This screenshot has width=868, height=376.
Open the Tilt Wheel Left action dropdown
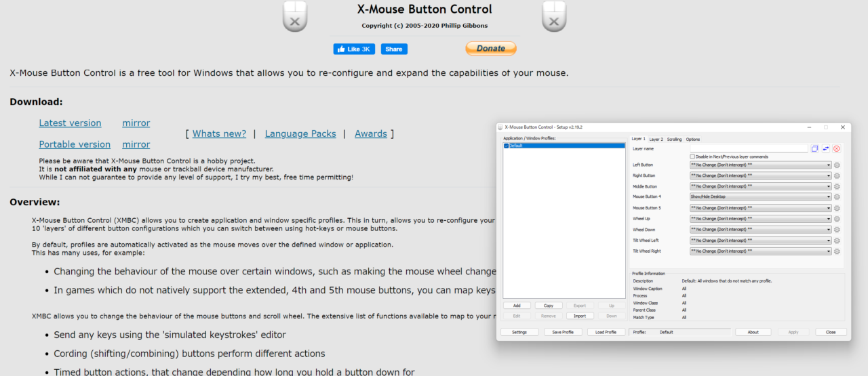pos(761,241)
